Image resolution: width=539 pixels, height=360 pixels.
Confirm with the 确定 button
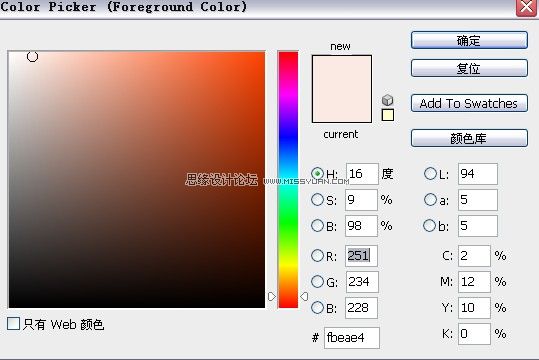(469, 41)
